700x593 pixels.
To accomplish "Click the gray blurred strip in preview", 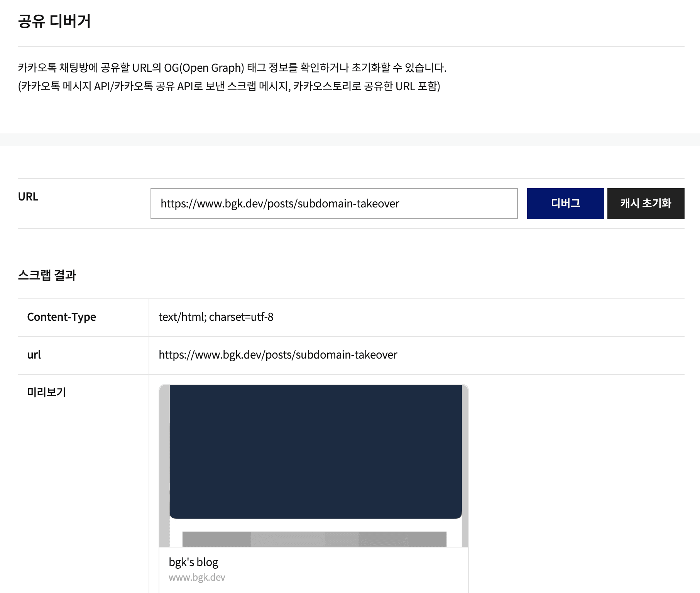I will [x=314, y=539].
